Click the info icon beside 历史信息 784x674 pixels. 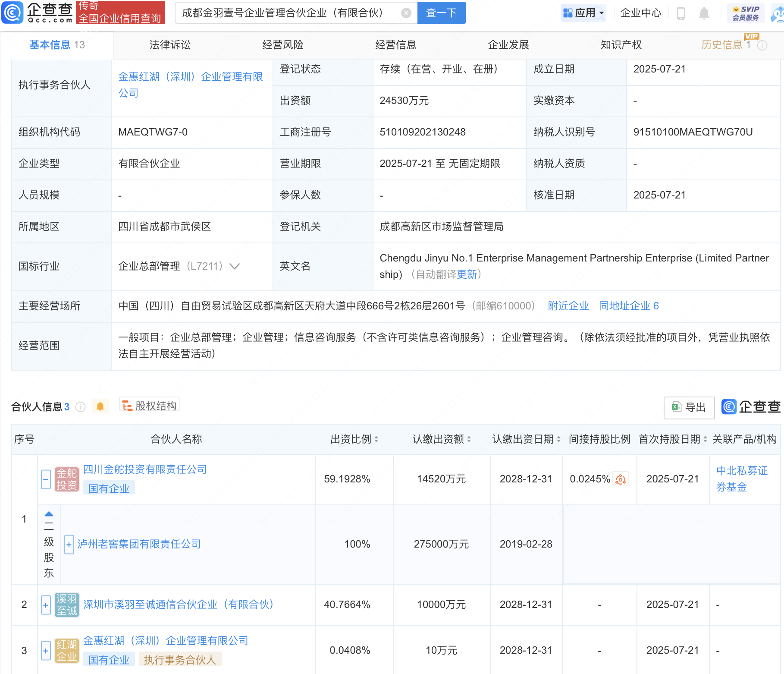pos(762,45)
